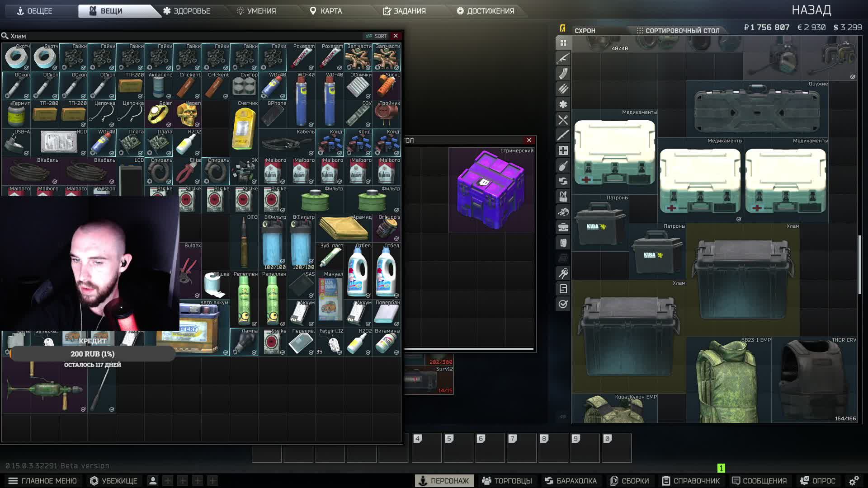Viewport: 868px width, 488px height.
Task: Select quick slot number 4
Action: coord(427,447)
